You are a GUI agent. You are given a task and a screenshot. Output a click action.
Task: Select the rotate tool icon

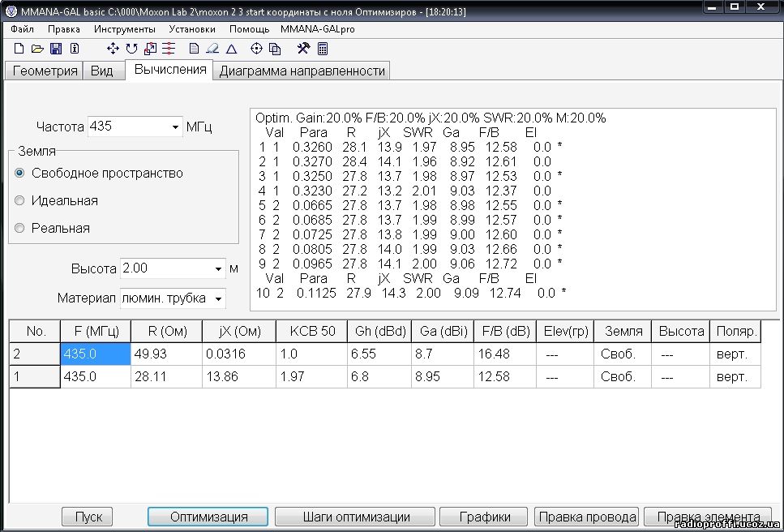(x=131, y=49)
